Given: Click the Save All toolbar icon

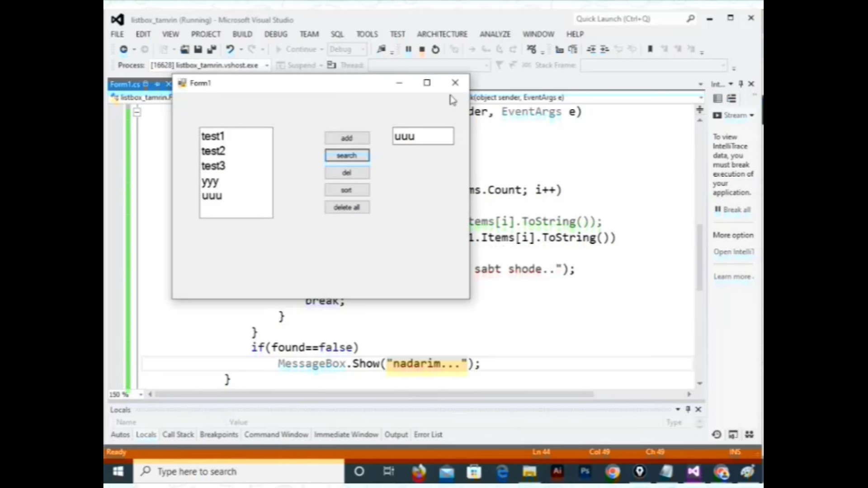Looking at the screenshot, I should tap(212, 50).
